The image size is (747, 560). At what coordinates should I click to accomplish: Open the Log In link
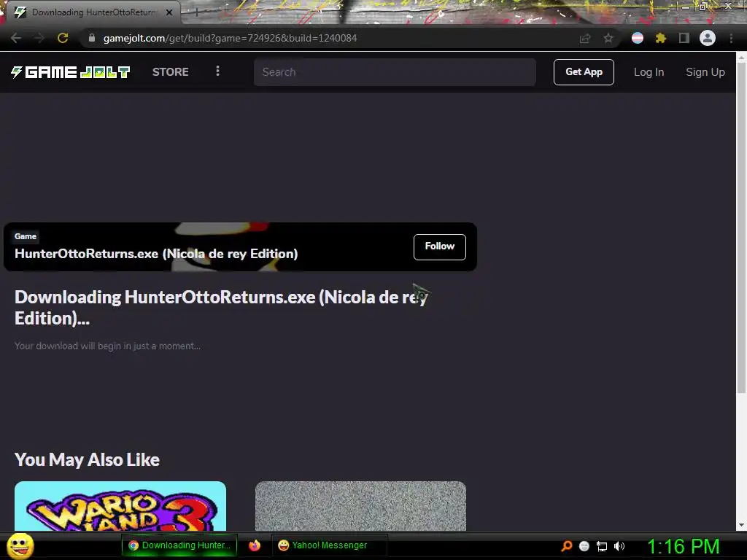coord(649,72)
